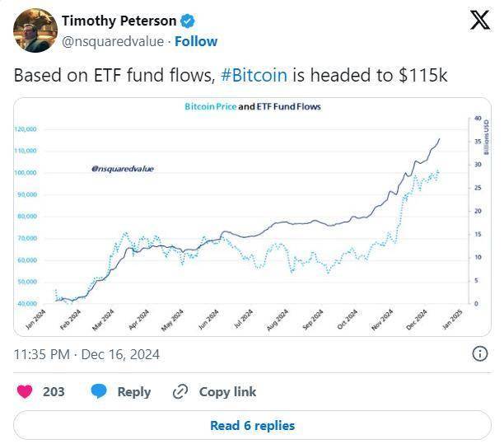Click the Read 6 replies button
This screenshot has height=444, width=504.
click(x=252, y=426)
